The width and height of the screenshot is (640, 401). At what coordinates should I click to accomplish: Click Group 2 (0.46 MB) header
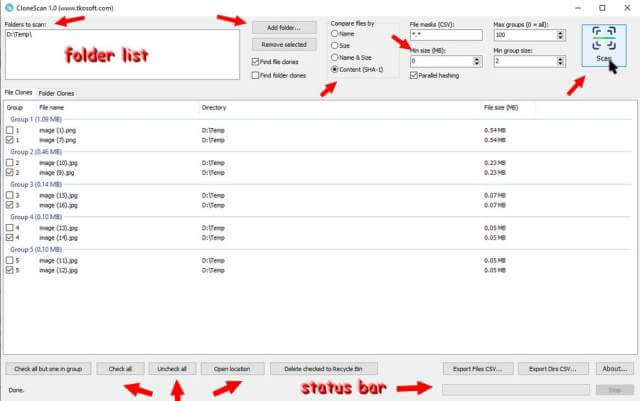(36, 152)
